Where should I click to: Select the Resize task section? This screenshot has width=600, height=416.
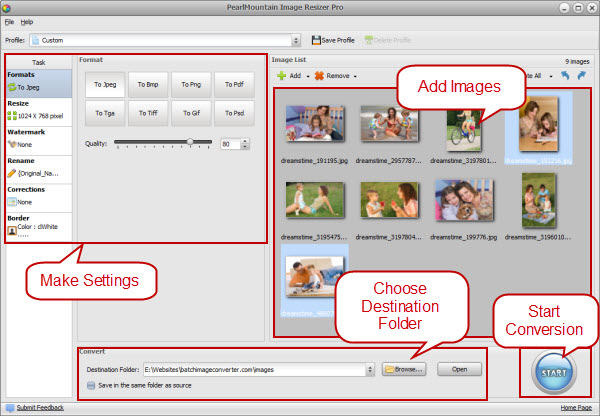[x=39, y=112]
